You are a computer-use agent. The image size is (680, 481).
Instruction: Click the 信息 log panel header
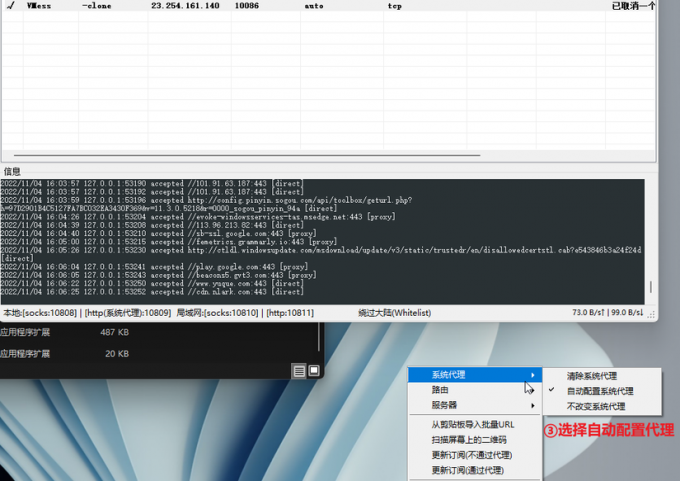click(13, 172)
